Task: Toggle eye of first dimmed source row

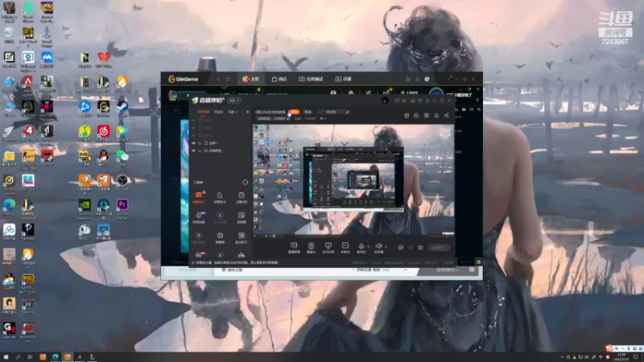Action: tap(194, 121)
